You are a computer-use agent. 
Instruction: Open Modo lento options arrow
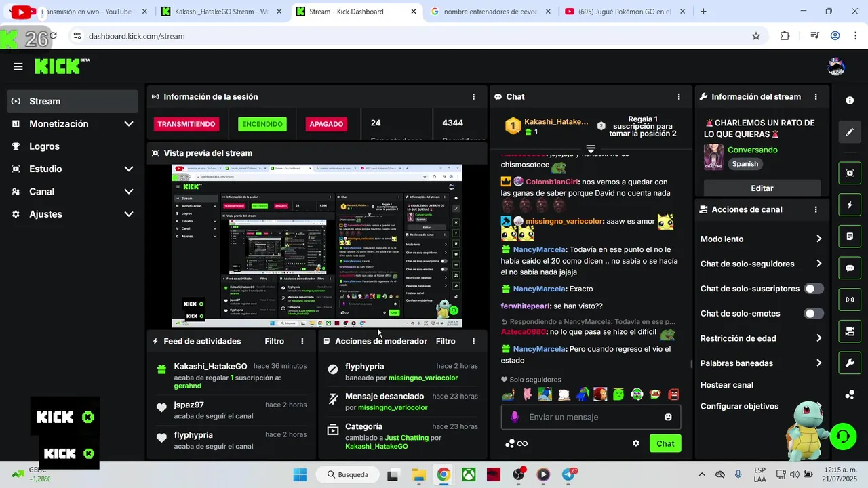818,239
